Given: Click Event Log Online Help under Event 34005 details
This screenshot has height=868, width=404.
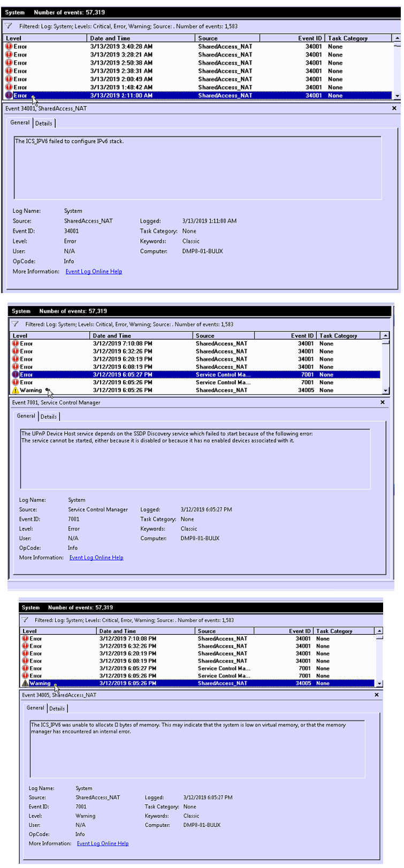Looking at the screenshot, I should 103,843.
